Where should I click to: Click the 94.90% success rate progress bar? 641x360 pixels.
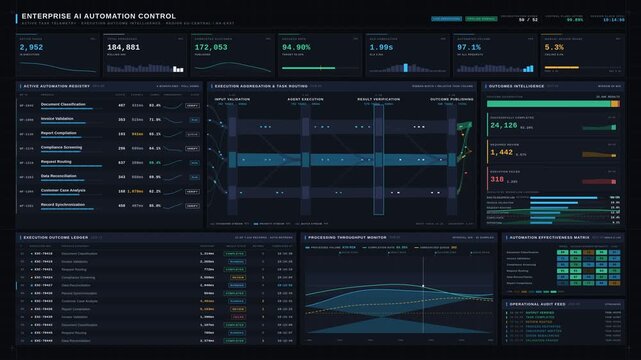(320, 68)
